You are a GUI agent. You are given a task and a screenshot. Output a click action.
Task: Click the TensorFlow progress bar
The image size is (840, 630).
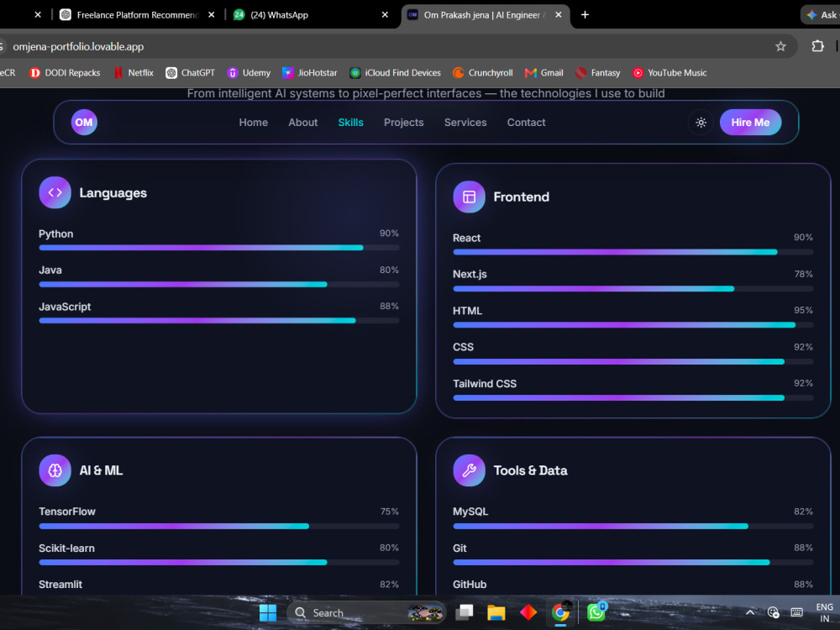point(219,526)
